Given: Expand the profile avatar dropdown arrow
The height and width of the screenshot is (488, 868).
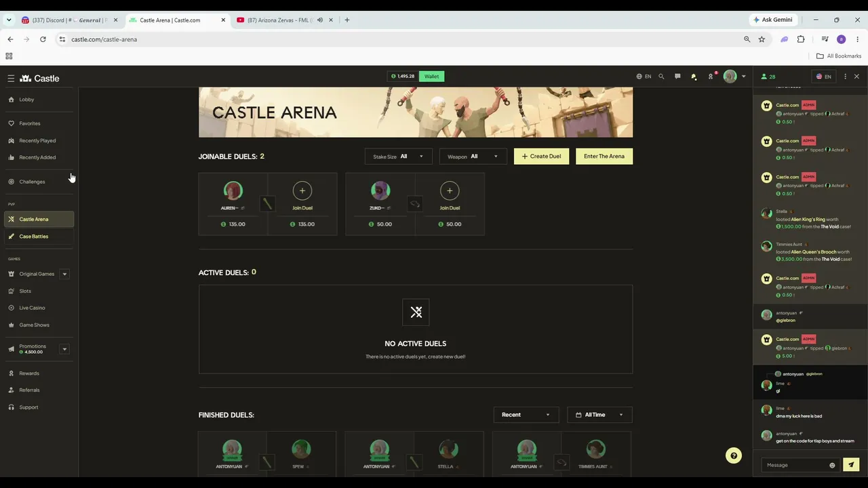Looking at the screenshot, I should coord(743,77).
